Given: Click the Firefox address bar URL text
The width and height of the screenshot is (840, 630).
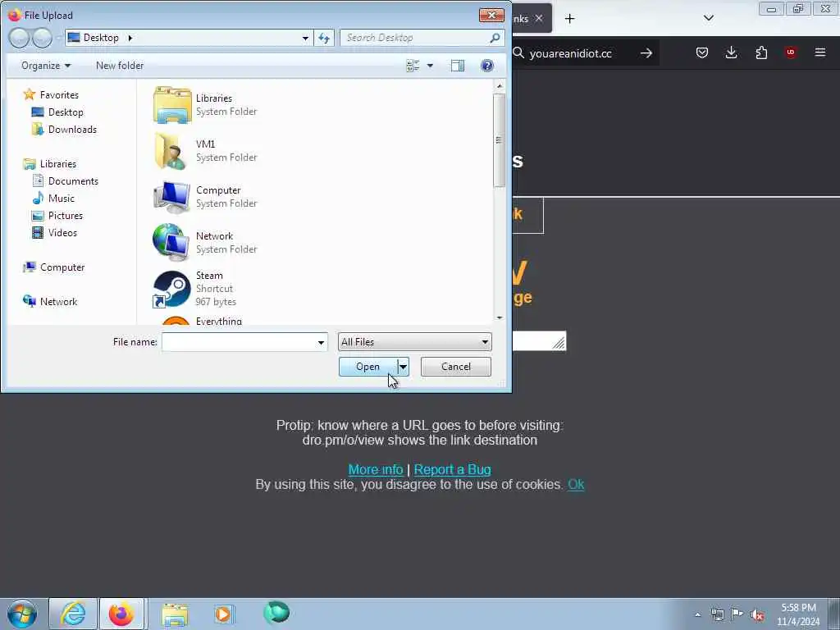Looking at the screenshot, I should [x=571, y=53].
